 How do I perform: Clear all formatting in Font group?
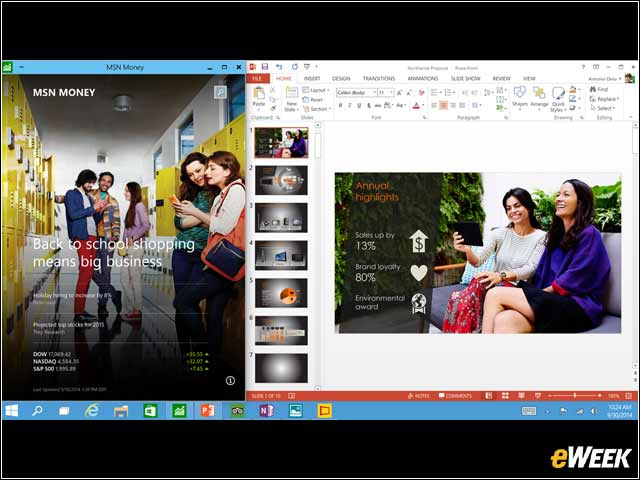(x=421, y=93)
